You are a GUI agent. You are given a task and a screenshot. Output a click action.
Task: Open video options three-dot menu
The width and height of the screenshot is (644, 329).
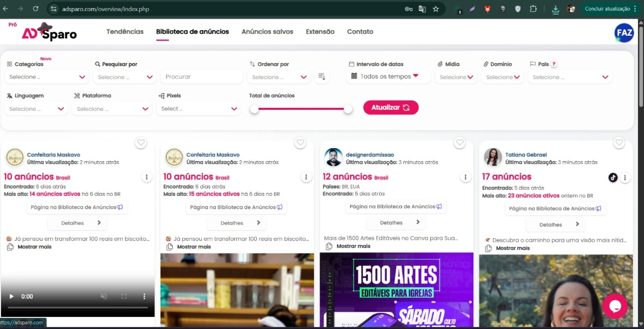[x=144, y=296]
